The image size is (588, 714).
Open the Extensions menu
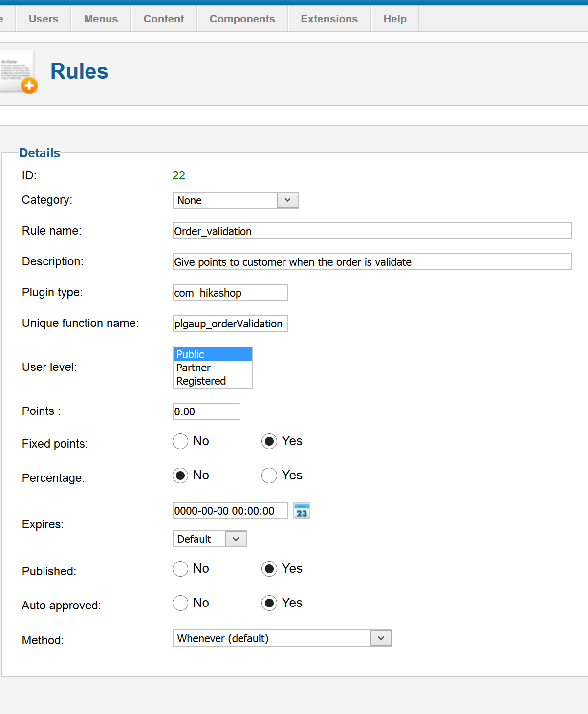point(329,19)
